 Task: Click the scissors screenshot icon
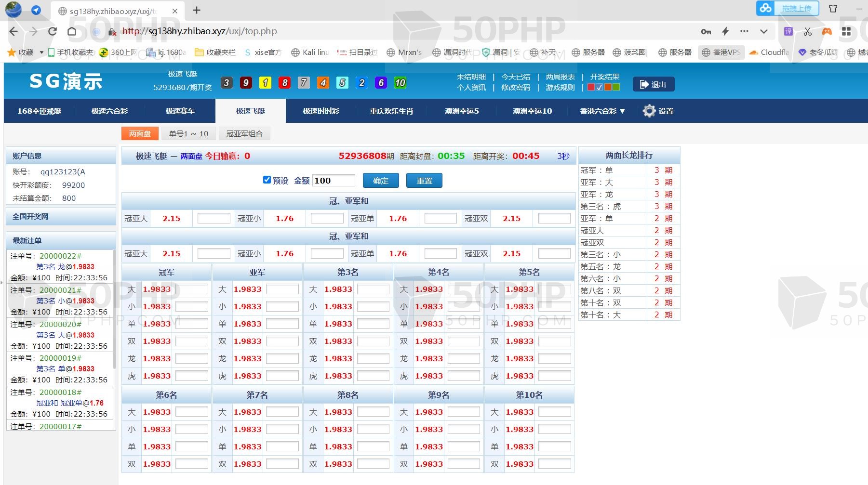[808, 31]
